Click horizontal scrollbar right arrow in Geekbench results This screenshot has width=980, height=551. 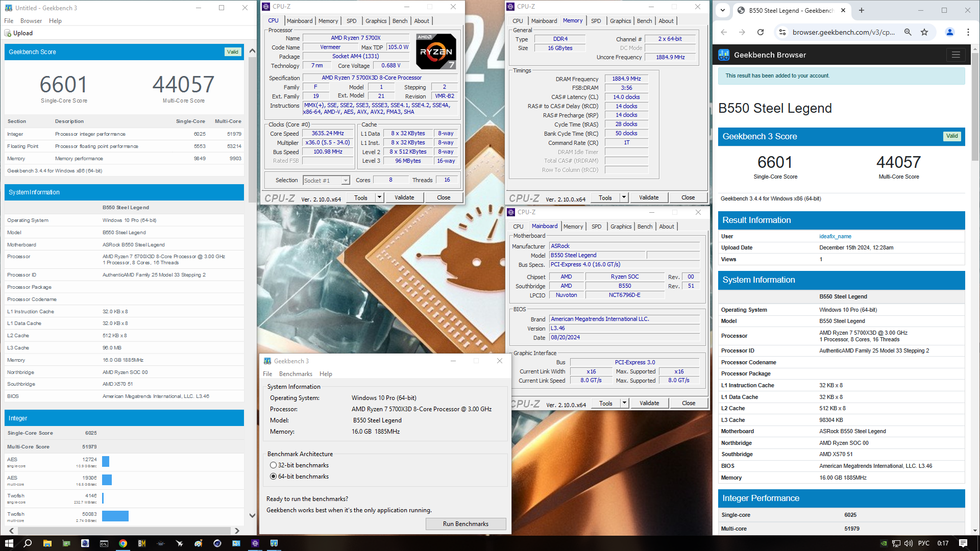click(x=237, y=531)
